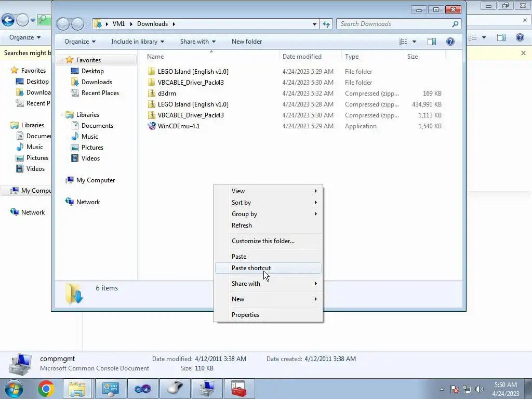
Task: Click Downloads in the address breadcrumb
Action: (152, 24)
